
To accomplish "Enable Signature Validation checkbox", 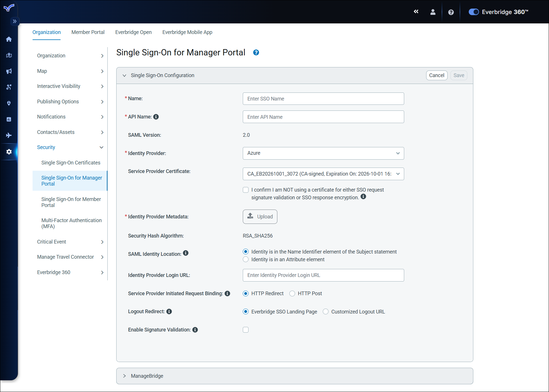I will pyautogui.click(x=245, y=330).
